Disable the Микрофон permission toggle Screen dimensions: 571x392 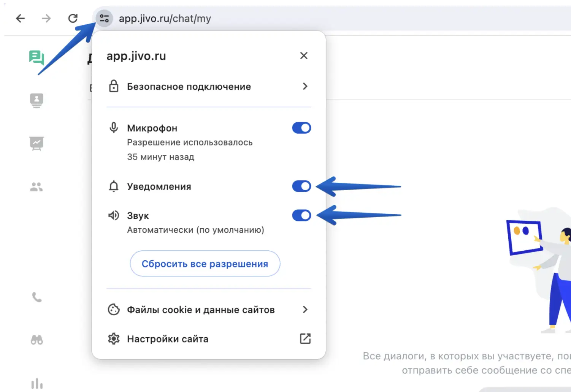301,128
